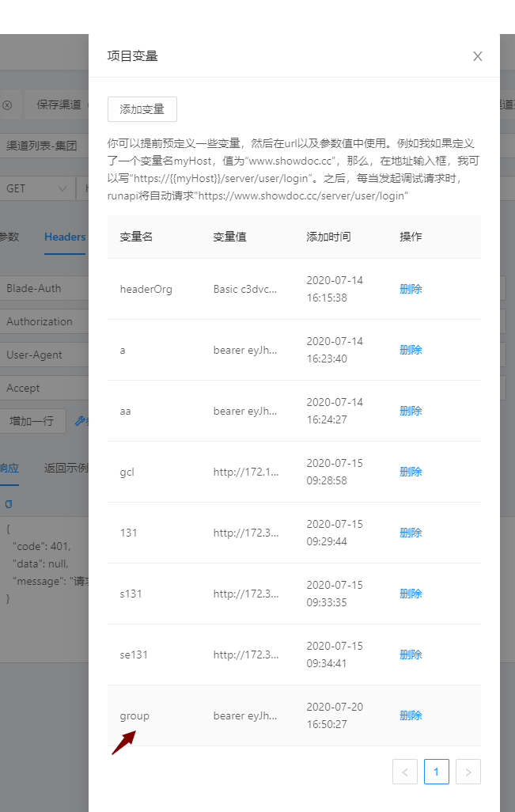Select 返回示例 tab in background

[x=66, y=468]
